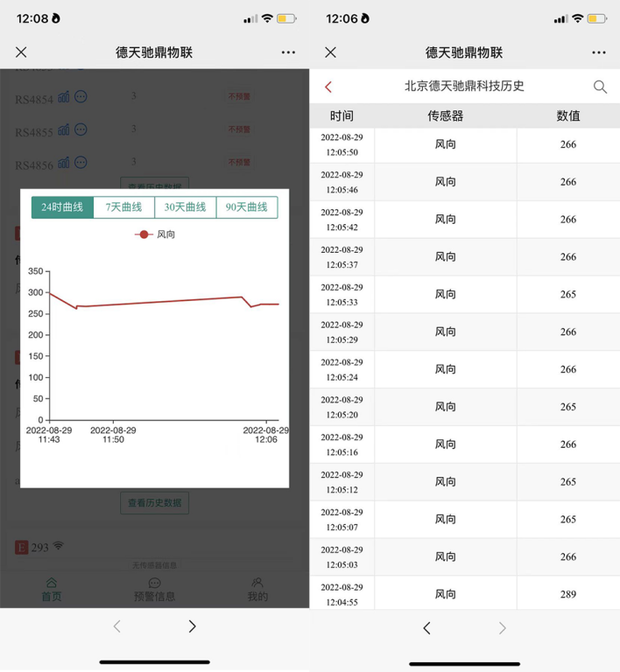Open chart icon for RS4856

point(63,163)
